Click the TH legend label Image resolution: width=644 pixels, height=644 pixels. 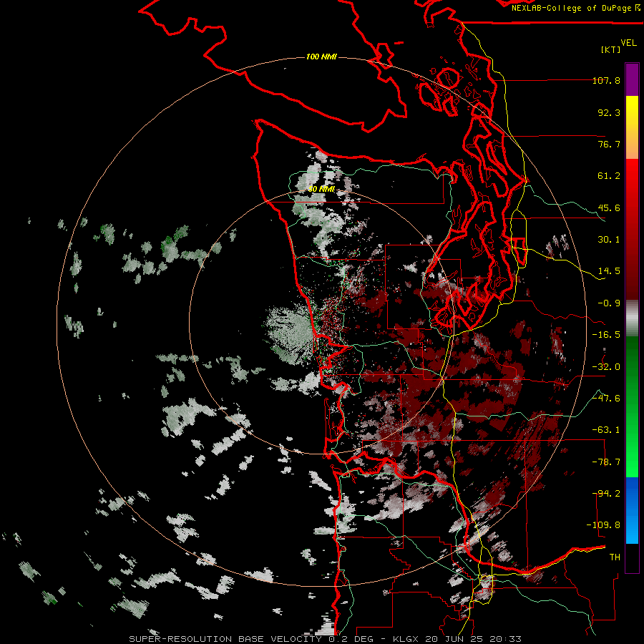(615, 557)
